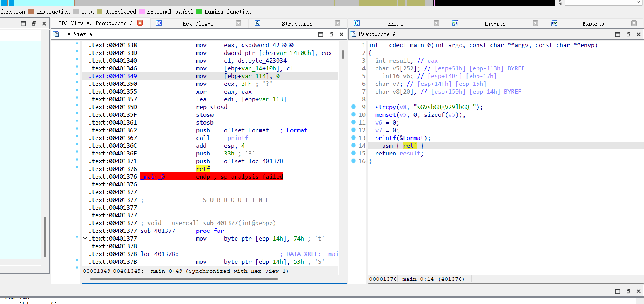The width and height of the screenshot is (644, 304).
Task: Float the left functions panel
Action: (x=34, y=24)
